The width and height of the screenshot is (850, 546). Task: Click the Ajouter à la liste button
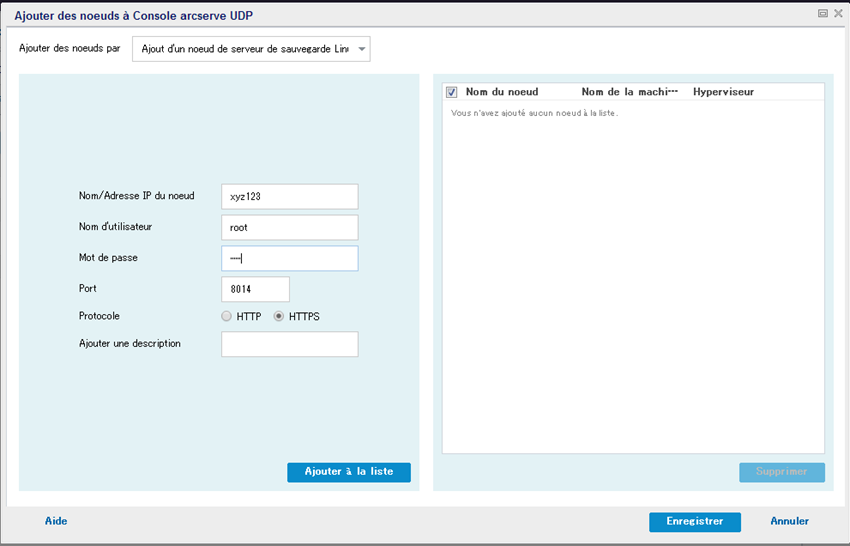pos(349,472)
